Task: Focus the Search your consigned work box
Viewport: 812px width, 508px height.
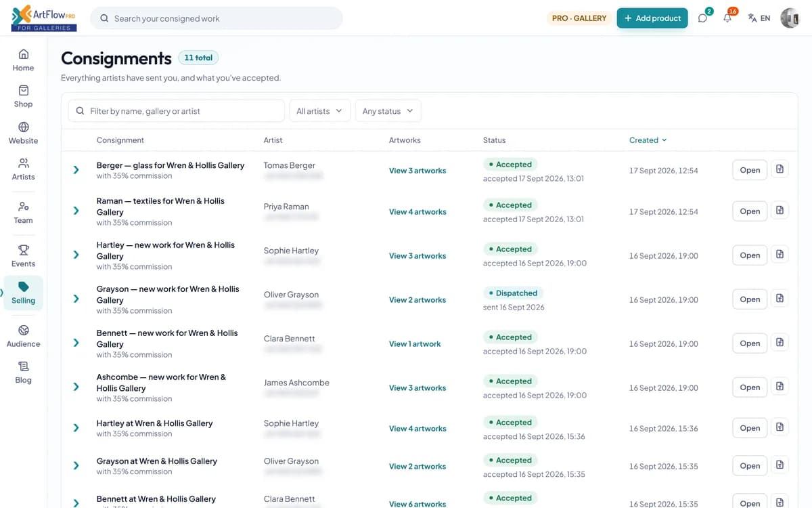Action: click(x=217, y=18)
